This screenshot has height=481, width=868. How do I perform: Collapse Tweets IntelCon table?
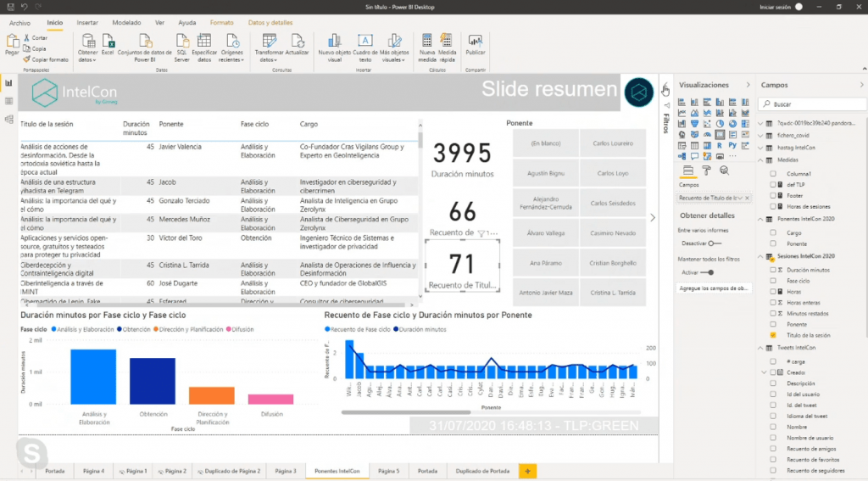tap(760, 348)
